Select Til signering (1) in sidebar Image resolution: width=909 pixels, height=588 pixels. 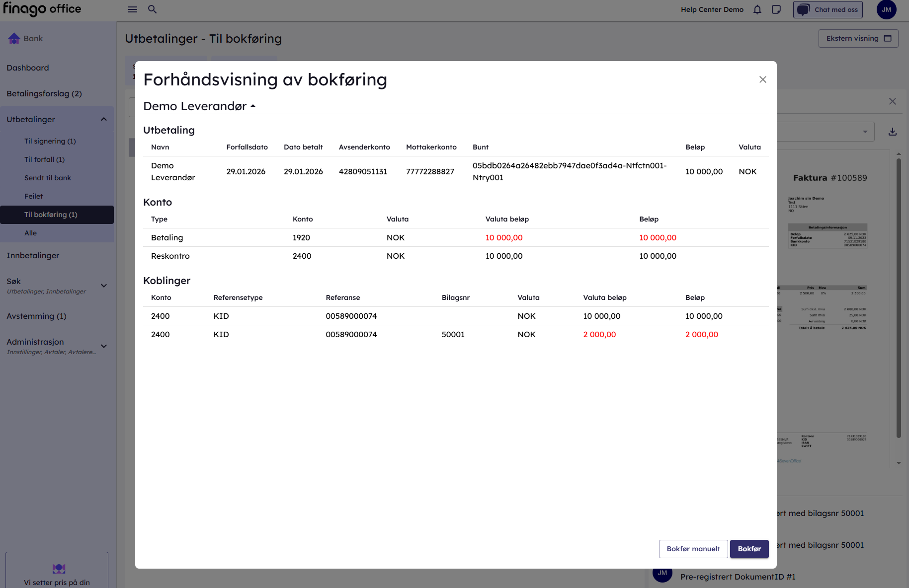coord(50,141)
